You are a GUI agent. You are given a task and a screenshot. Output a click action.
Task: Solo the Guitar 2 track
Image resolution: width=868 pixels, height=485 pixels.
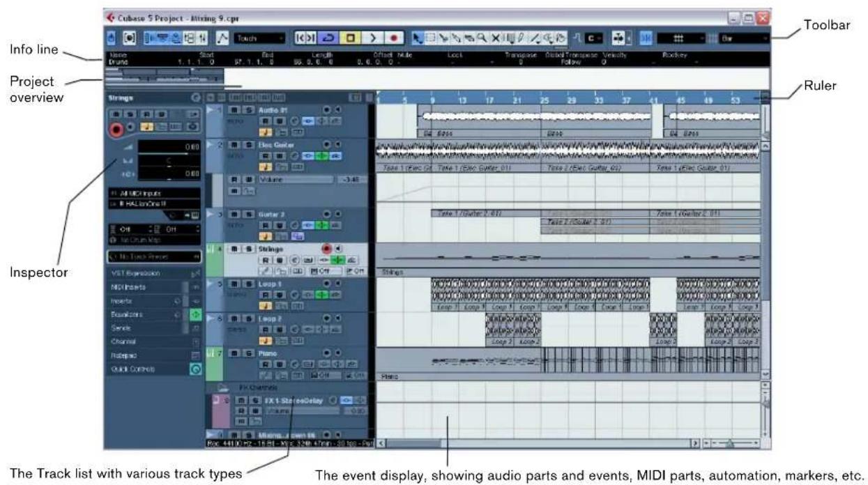point(248,214)
